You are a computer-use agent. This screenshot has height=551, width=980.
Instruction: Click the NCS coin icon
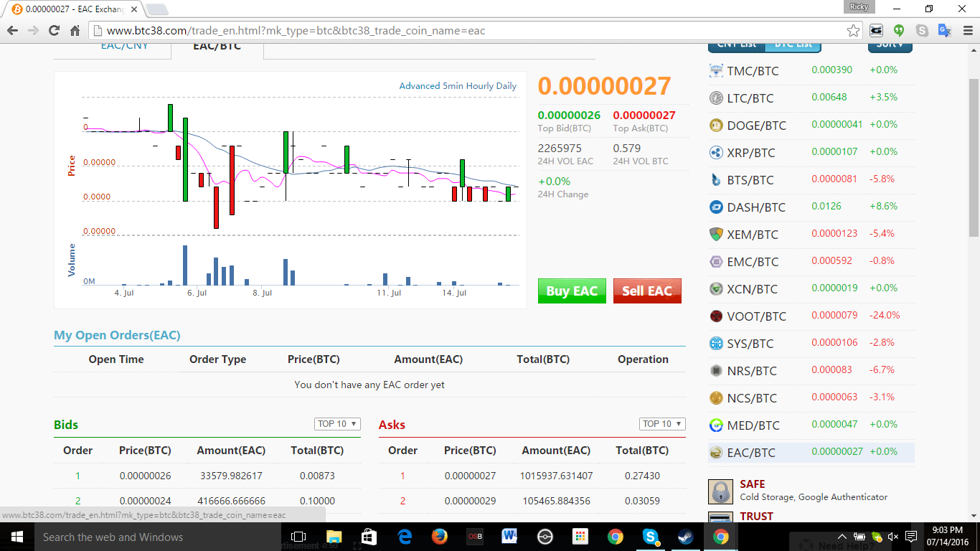pyautogui.click(x=715, y=397)
